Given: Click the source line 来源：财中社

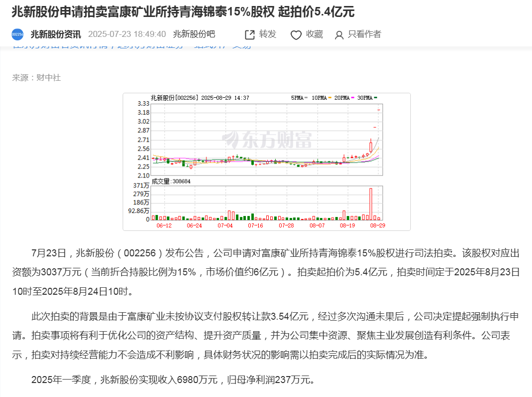Looking at the screenshot, I should 36,78.
